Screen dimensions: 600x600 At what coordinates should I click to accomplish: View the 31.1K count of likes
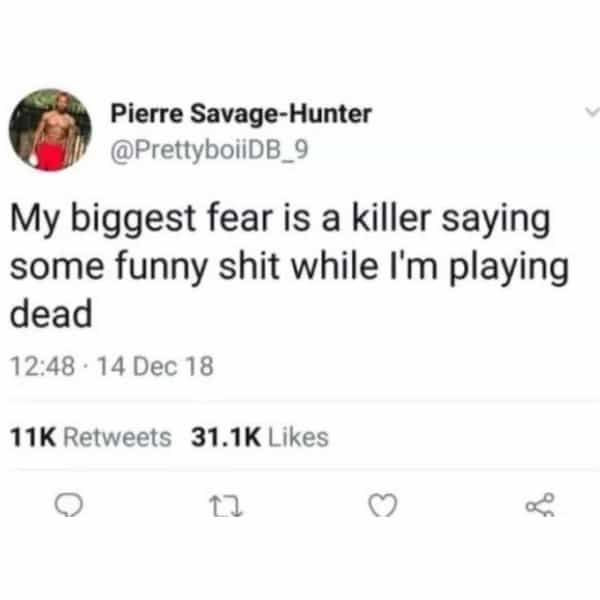(x=226, y=437)
